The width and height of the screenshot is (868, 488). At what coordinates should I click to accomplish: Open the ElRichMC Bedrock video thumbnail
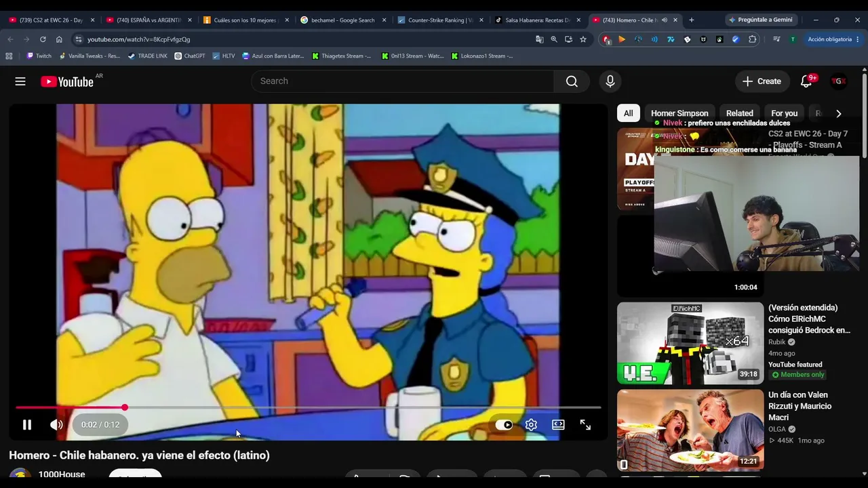[x=690, y=343]
